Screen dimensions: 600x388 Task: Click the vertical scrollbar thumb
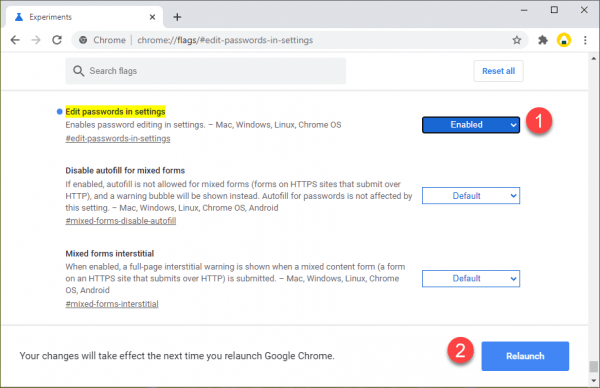point(593,366)
